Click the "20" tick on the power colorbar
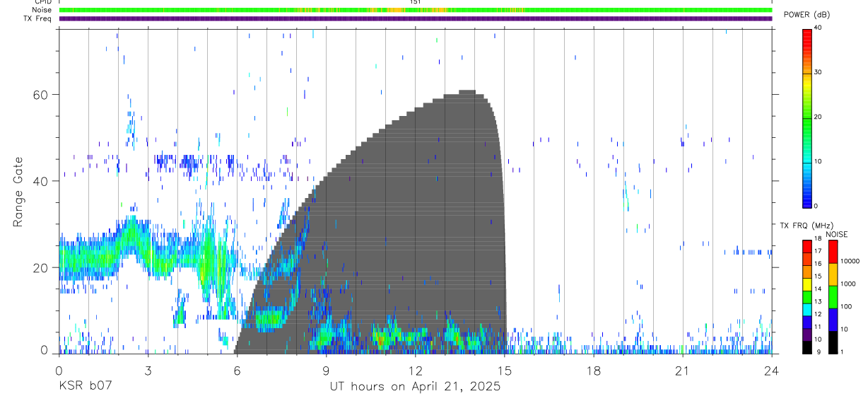 (x=818, y=117)
